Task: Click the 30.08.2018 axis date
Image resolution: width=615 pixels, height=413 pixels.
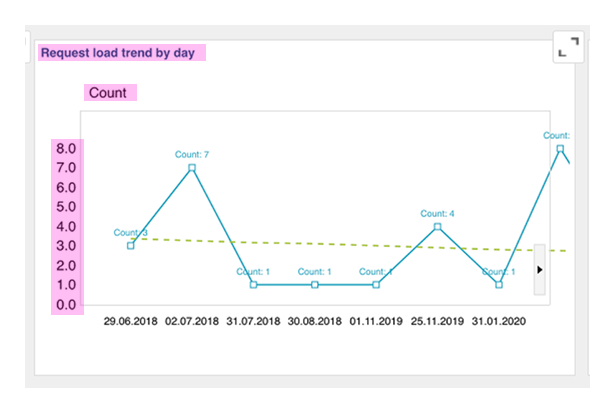Action: [315, 323]
